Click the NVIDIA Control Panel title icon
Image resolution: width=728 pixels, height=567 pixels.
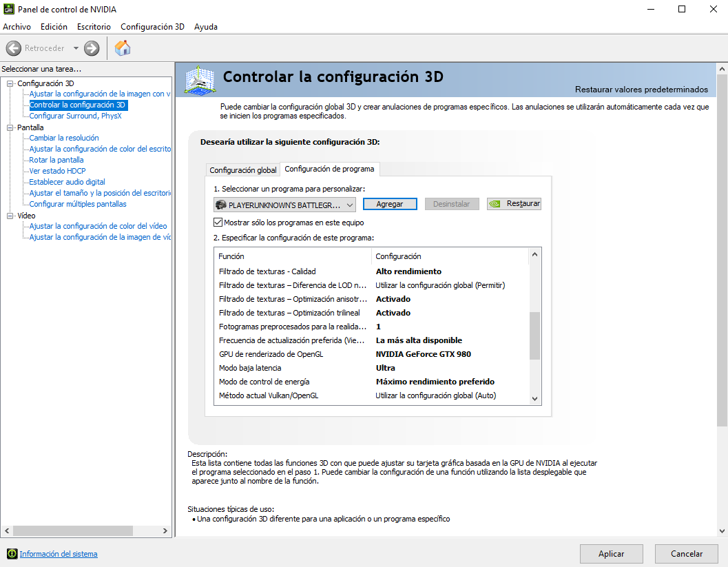[x=8, y=9]
